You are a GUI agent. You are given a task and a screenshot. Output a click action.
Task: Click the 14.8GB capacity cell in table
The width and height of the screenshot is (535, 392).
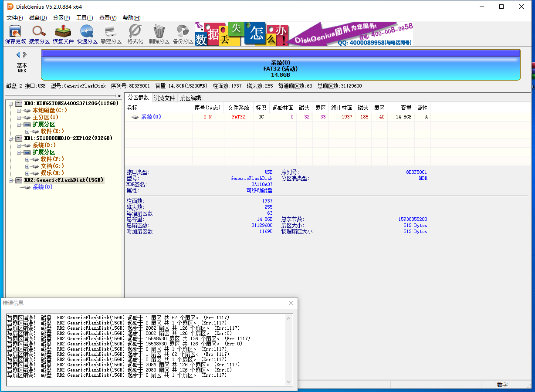tap(403, 117)
